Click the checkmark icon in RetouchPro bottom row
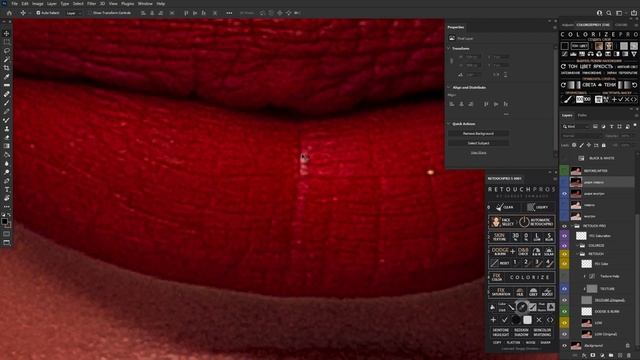Viewport: 640px width, 360px height. pyautogui.click(x=505, y=320)
